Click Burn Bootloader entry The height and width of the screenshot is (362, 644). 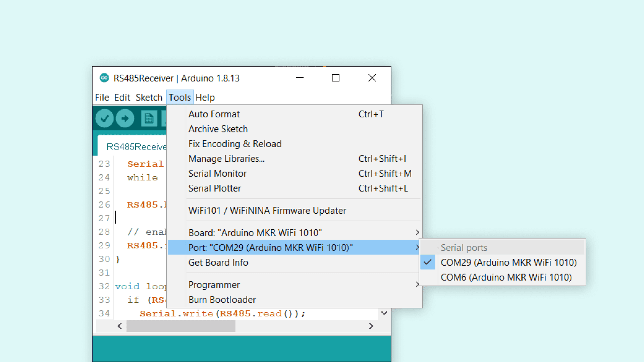[x=222, y=299]
